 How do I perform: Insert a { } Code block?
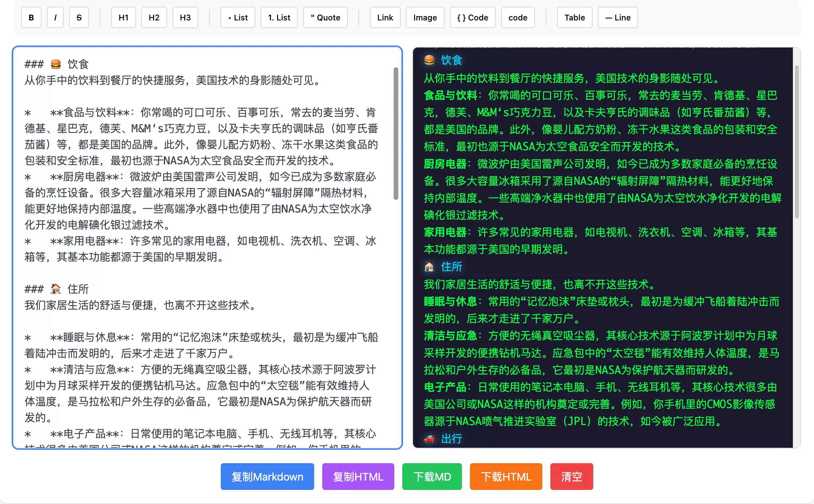473,17
